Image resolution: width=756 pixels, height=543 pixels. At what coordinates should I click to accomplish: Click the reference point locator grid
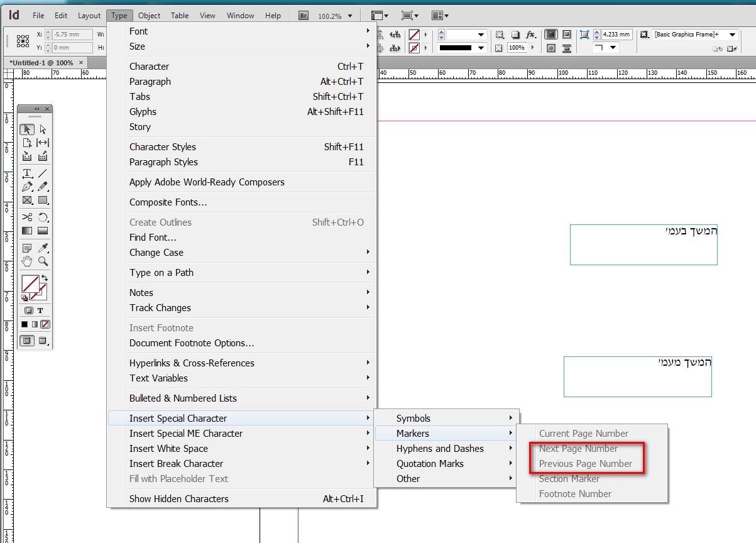click(x=23, y=41)
